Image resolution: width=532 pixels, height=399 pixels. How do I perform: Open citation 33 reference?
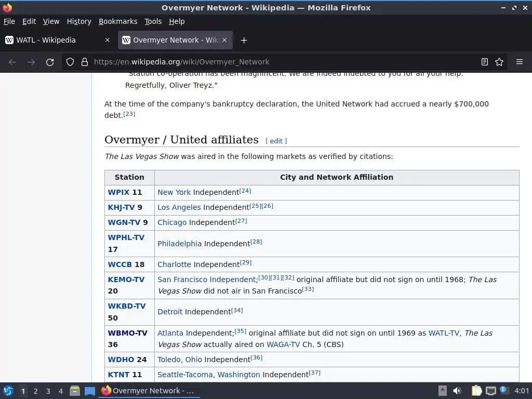[308, 289]
